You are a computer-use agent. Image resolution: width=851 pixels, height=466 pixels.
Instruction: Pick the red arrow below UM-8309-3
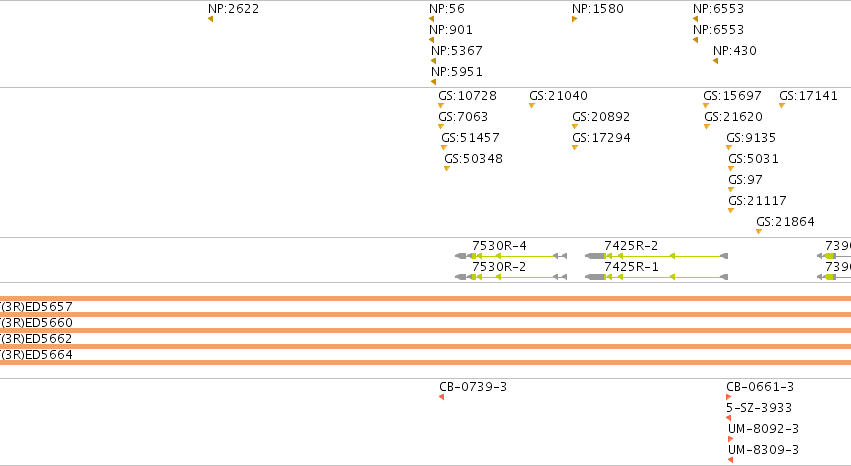731,460
